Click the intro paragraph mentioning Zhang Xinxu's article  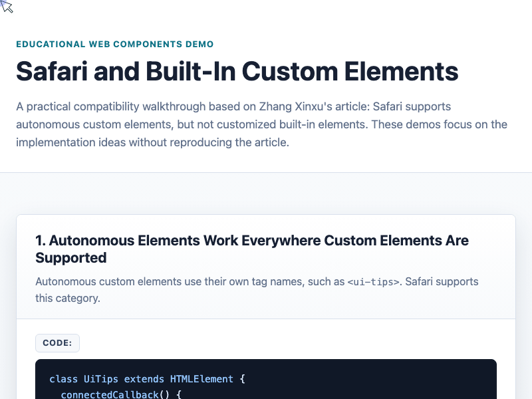point(261,124)
